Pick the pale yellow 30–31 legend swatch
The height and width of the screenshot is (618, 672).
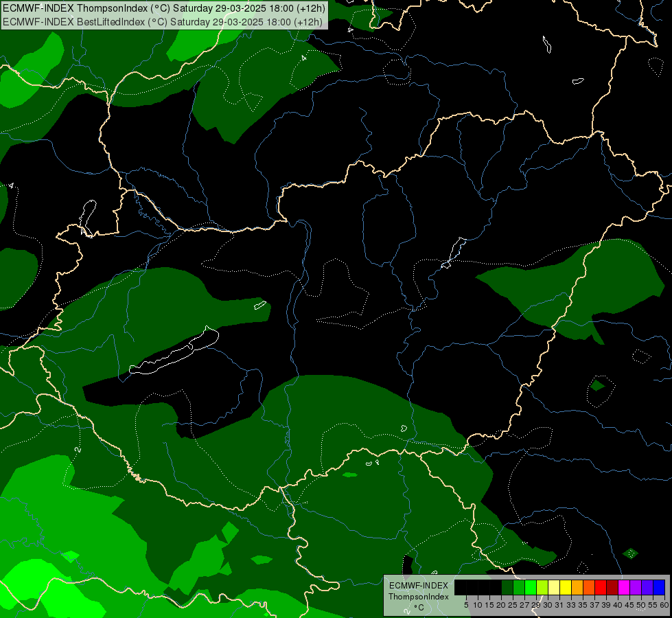(x=554, y=587)
